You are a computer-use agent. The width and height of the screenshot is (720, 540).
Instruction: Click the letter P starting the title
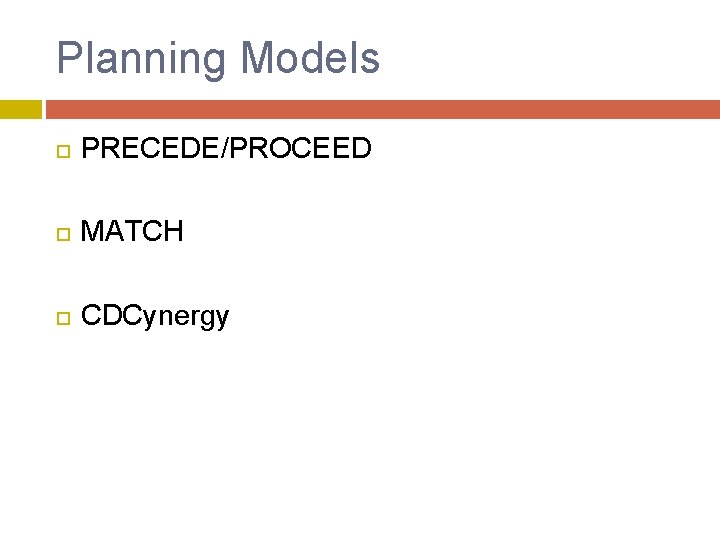pos(68,58)
